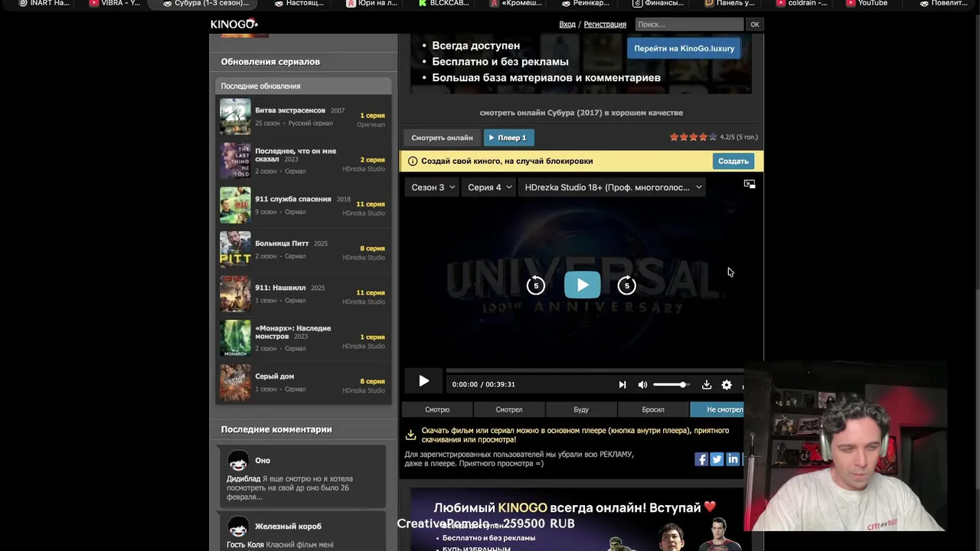Skip to the next episode
Viewport: 980px width, 551px height.
[622, 384]
